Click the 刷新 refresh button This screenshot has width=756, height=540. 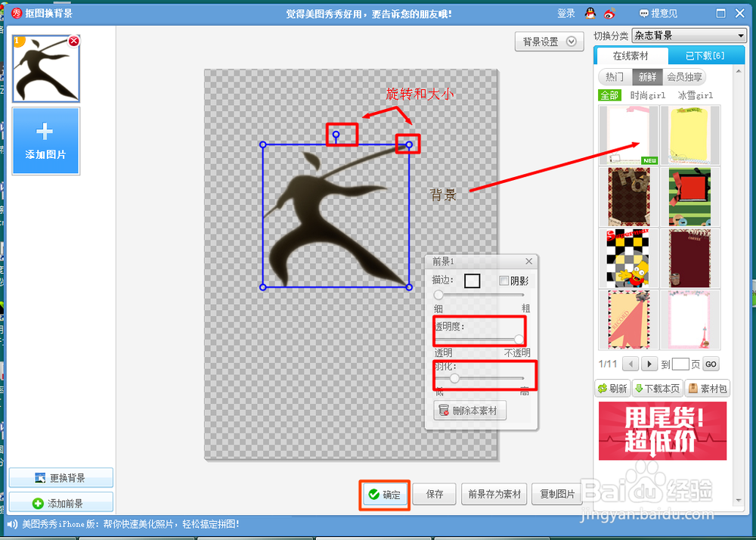[x=613, y=389]
